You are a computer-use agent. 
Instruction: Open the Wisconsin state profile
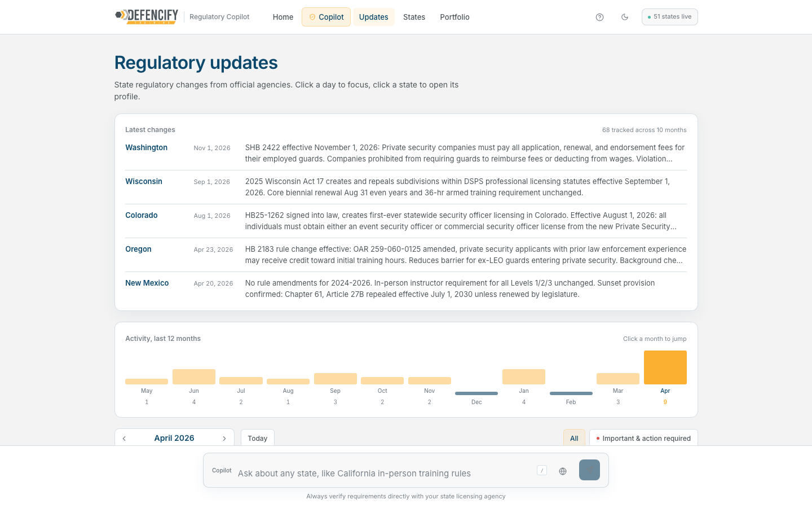(x=144, y=181)
